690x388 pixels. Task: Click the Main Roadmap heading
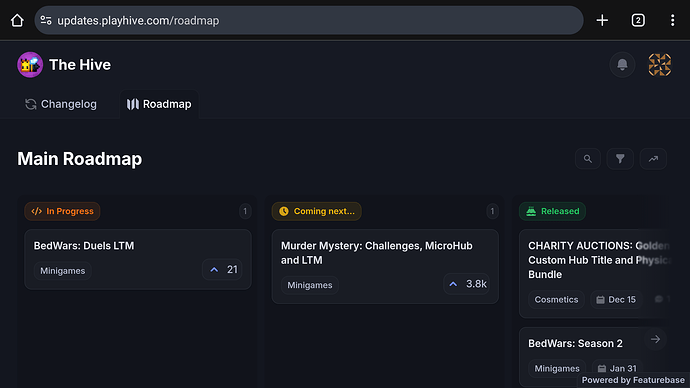80,159
